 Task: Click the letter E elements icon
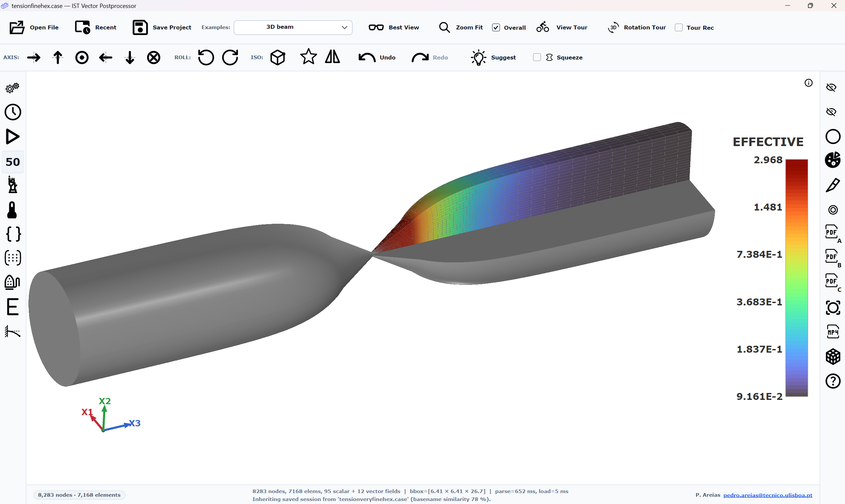click(x=13, y=307)
